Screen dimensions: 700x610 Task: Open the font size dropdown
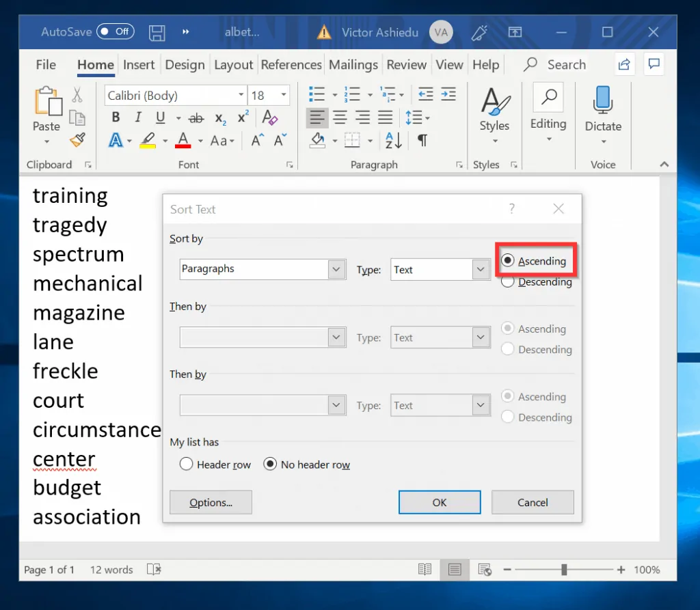(x=283, y=94)
